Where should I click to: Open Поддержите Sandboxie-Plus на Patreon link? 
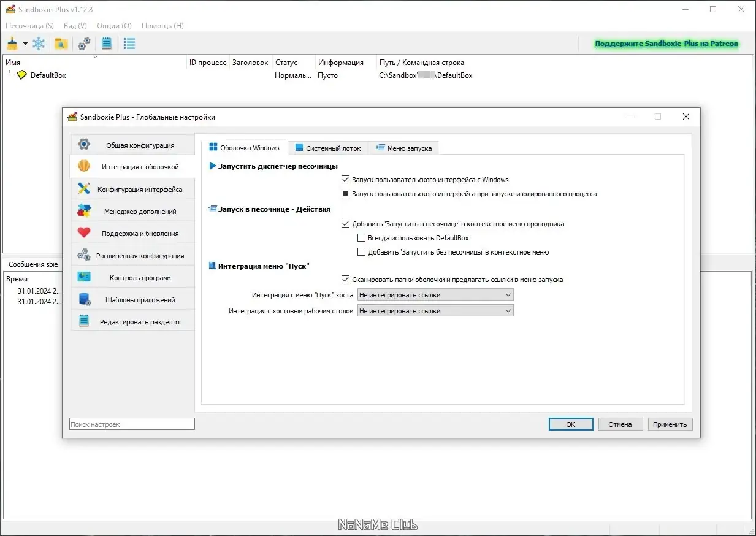666,44
